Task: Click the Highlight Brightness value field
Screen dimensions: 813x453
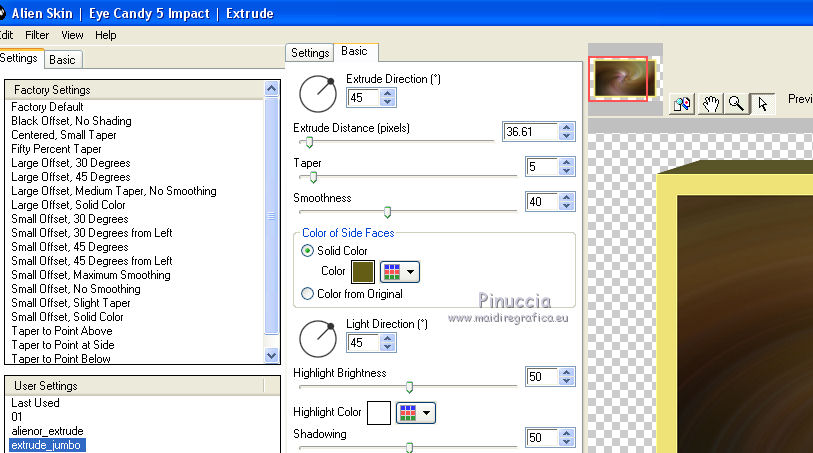Action: [x=542, y=376]
